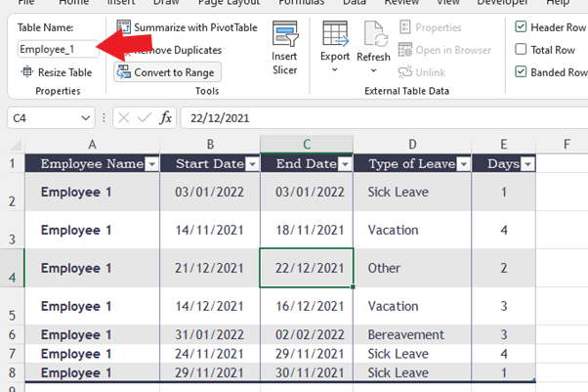Toggle the Banded Rows checkbox

(521, 71)
